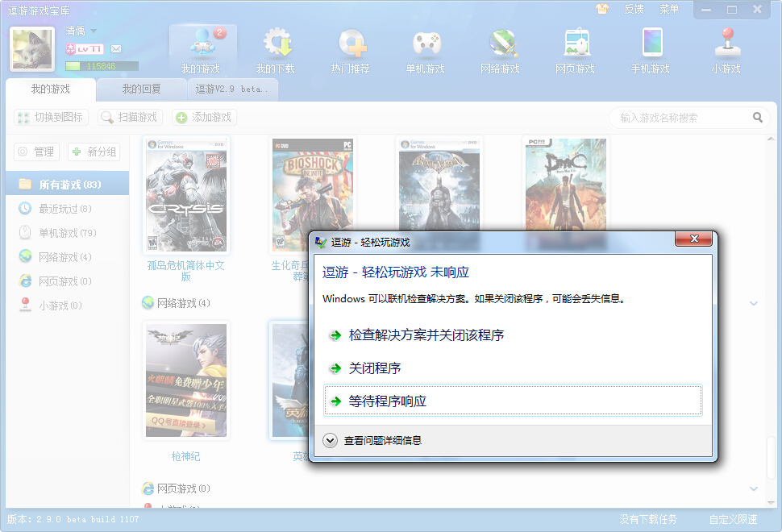Image resolution: width=782 pixels, height=532 pixels.
Task: Click the 添加游戏 add button
Action: (x=204, y=117)
